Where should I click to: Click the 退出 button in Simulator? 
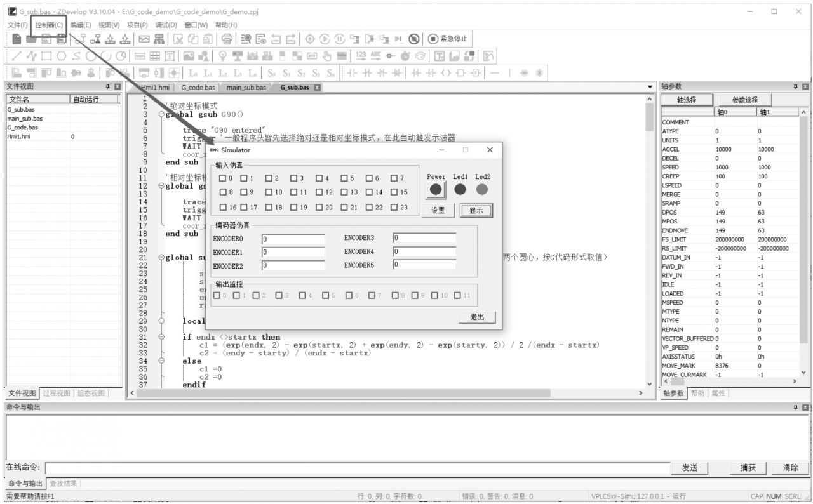[x=477, y=317]
